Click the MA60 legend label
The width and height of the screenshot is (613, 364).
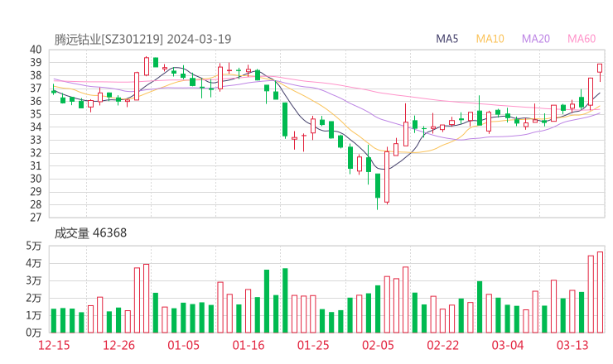[x=582, y=39]
